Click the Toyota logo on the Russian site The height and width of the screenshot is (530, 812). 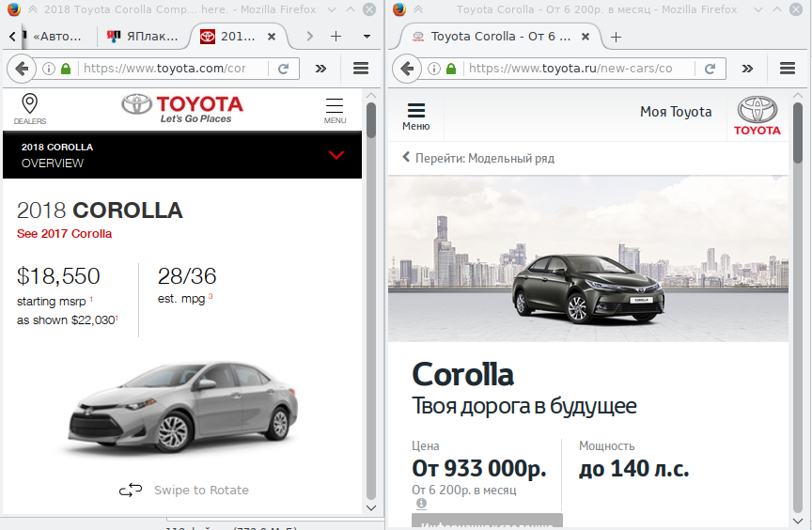tap(757, 116)
